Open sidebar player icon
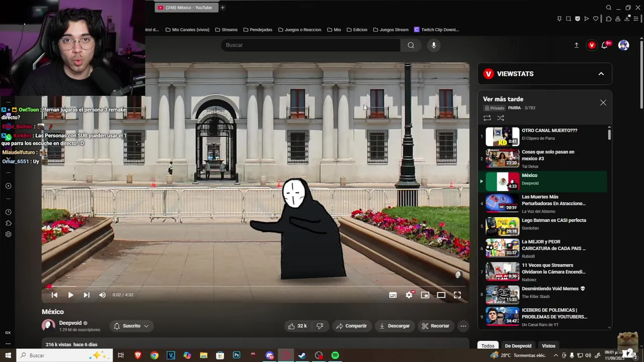This screenshot has height=362, width=644. pyautogui.click(x=9, y=186)
